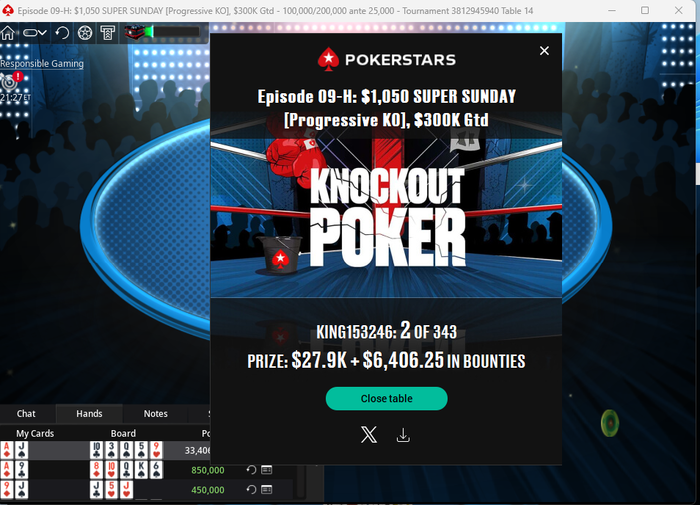Screen dimensions: 700x505
Task: Replay the 850,000 pot hand
Action: pos(251,470)
